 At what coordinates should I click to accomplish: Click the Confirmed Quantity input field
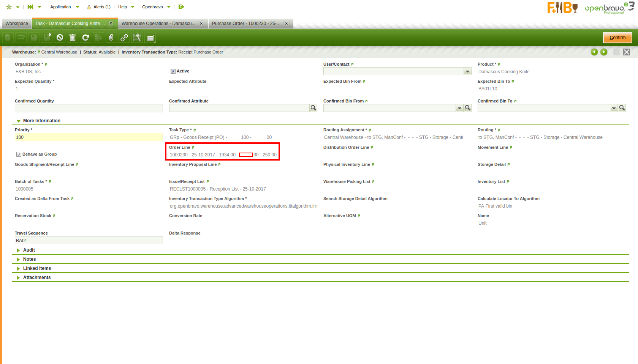[x=89, y=109]
